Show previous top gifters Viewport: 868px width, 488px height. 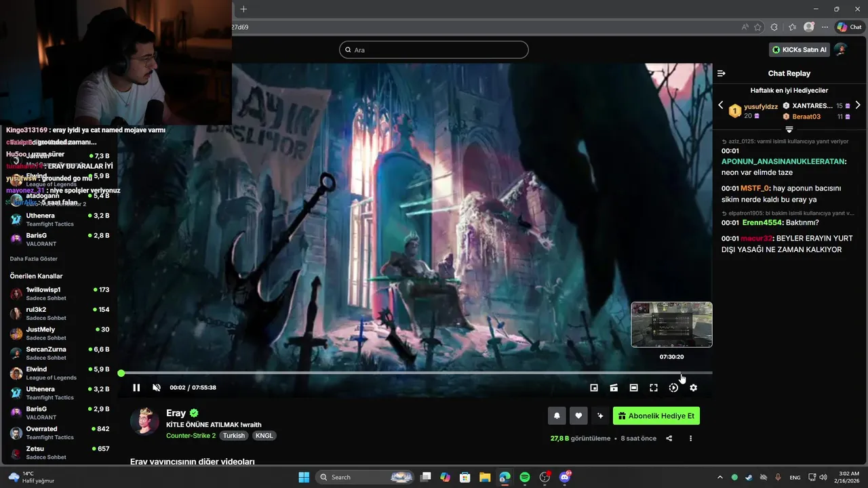[x=721, y=105]
